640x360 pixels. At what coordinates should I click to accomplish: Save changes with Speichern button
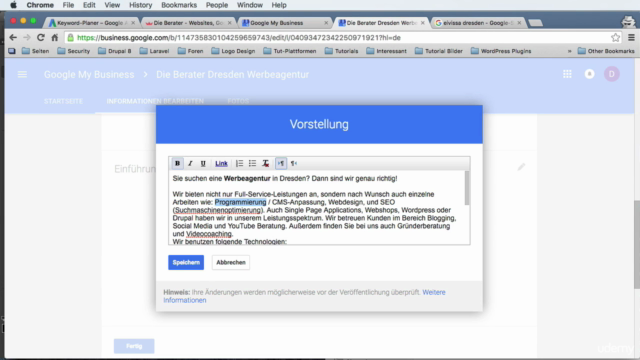pos(186,262)
